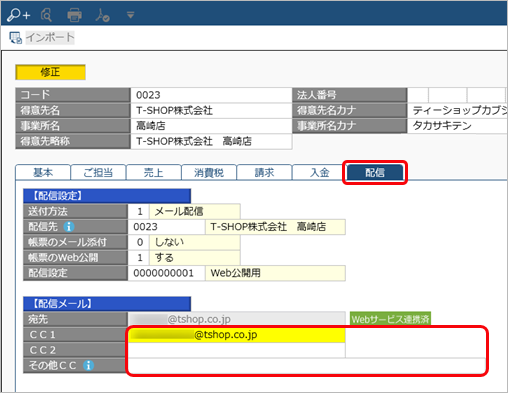Click the magnifier-plus search icon
508x393 pixels.
(19, 15)
